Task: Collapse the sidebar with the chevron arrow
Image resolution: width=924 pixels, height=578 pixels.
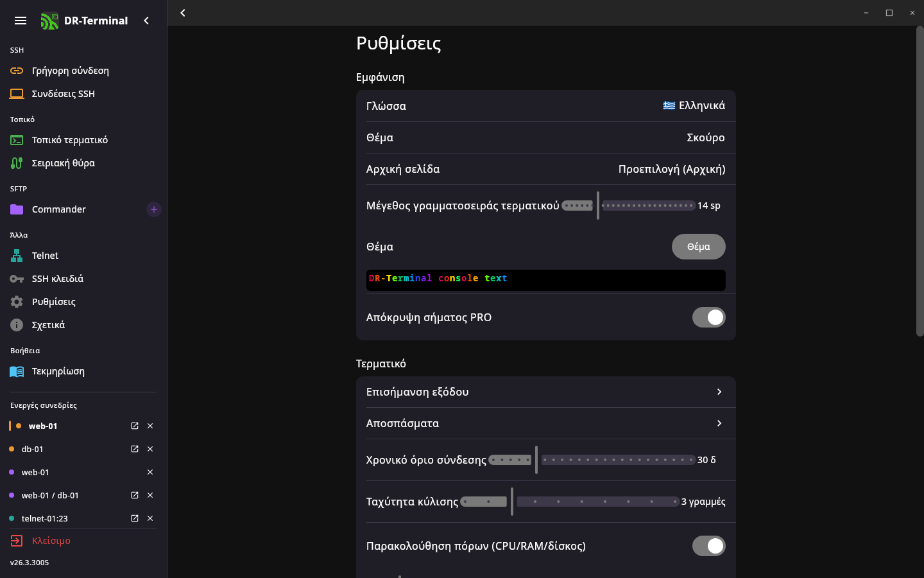Action: coord(146,21)
